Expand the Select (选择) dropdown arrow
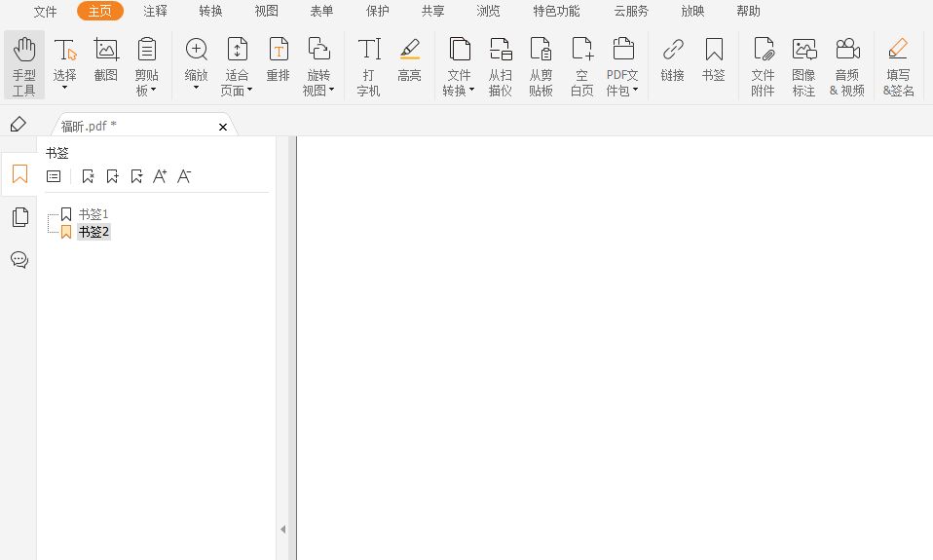This screenshot has height=560, width=933. [x=65, y=88]
